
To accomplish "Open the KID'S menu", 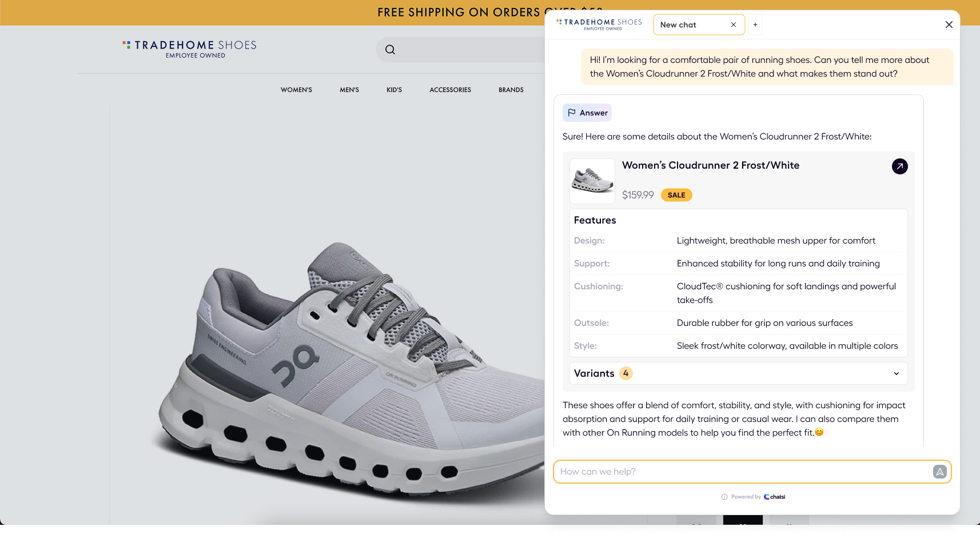I will (x=394, y=90).
